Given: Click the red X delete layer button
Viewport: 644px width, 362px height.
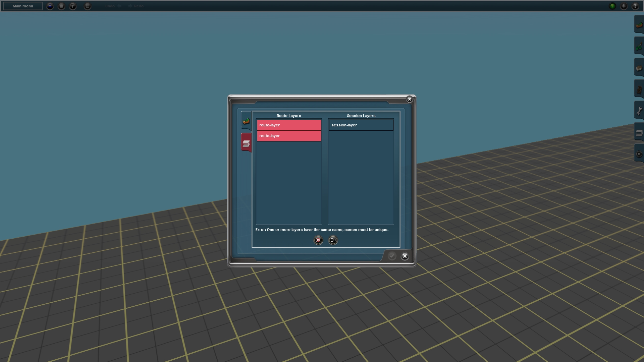Looking at the screenshot, I should click(x=318, y=240).
